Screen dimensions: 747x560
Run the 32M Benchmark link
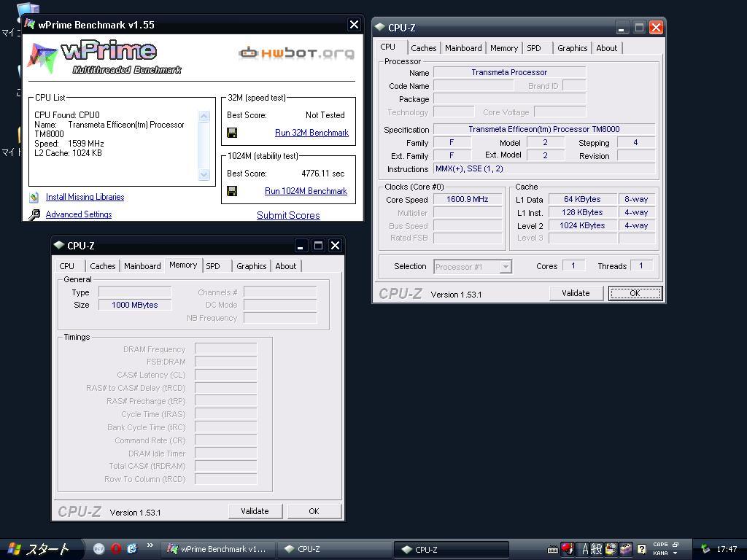pyautogui.click(x=311, y=133)
